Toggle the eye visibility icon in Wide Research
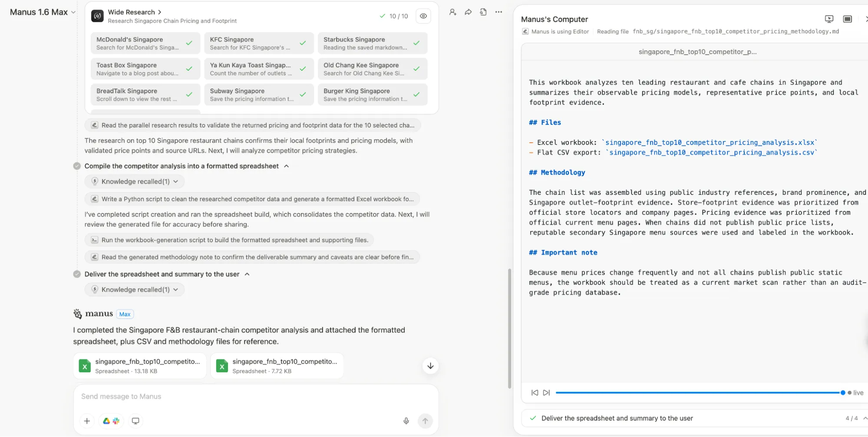This screenshot has height=437, width=868. tap(423, 16)
